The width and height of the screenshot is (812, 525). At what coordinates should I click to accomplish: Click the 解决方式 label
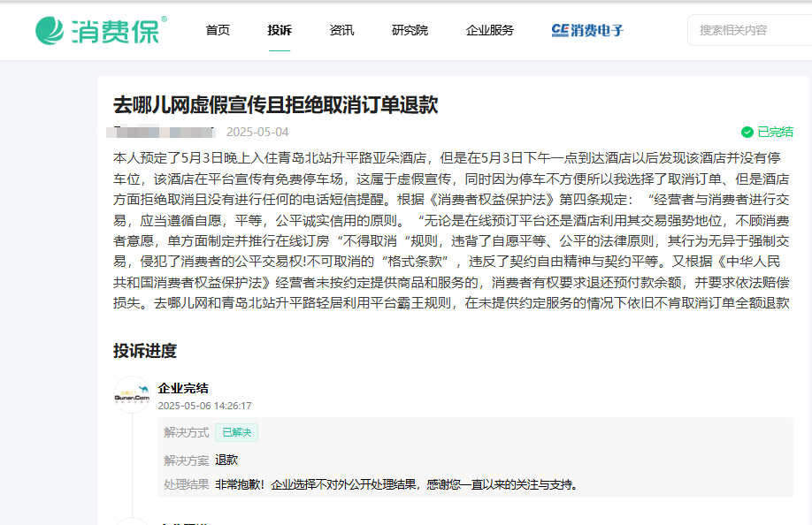point(187,432)
